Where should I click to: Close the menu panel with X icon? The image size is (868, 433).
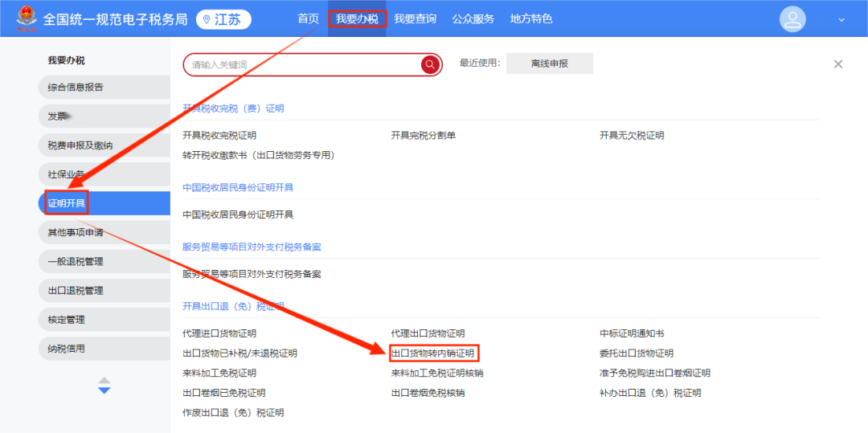point(837,64)
